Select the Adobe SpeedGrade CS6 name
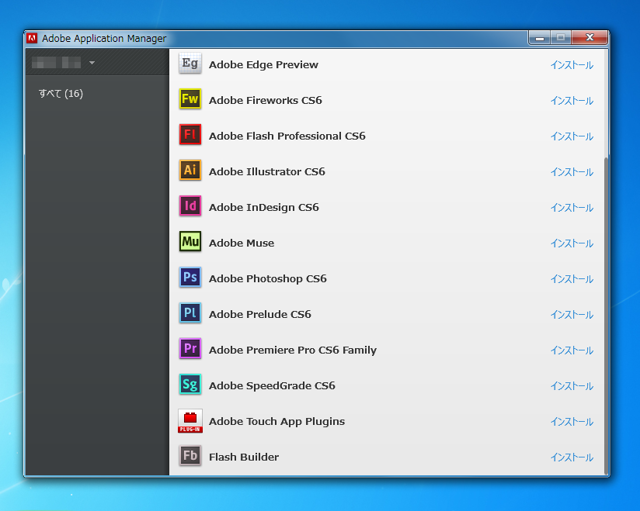This screenshot has height=511, width=640. tap(272, 385)
